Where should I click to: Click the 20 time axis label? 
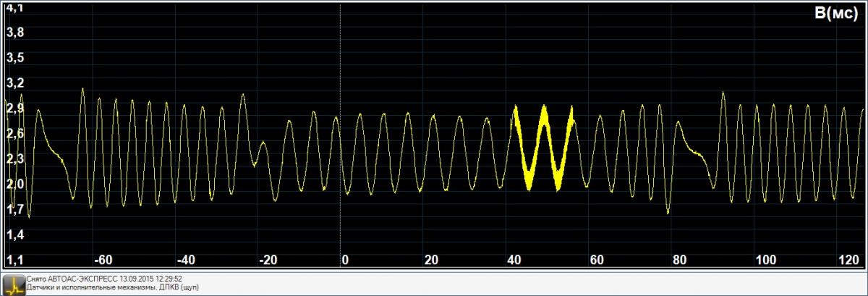[432, 260]
